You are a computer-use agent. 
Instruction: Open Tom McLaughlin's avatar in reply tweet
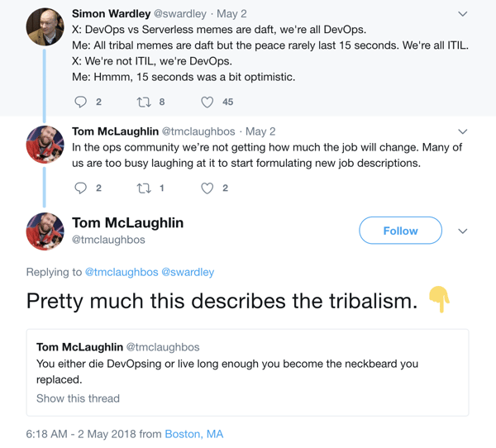tap(45, 144)
